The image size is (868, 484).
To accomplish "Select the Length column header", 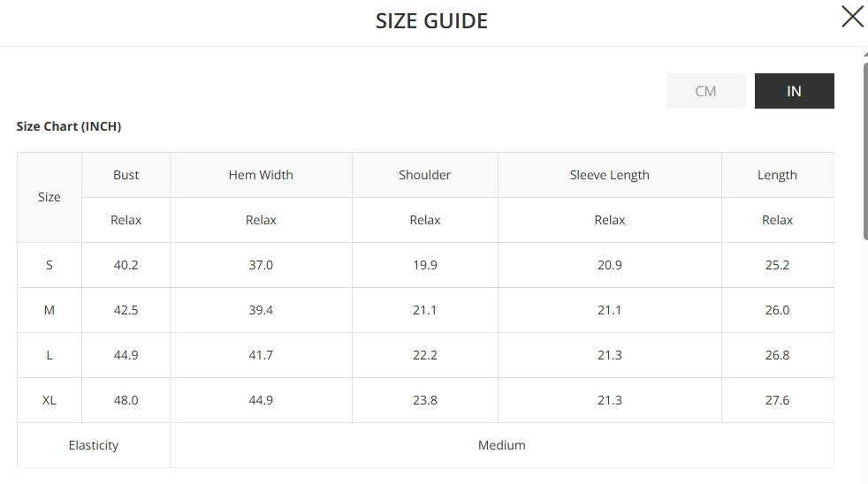I will [x=777, y=175].
